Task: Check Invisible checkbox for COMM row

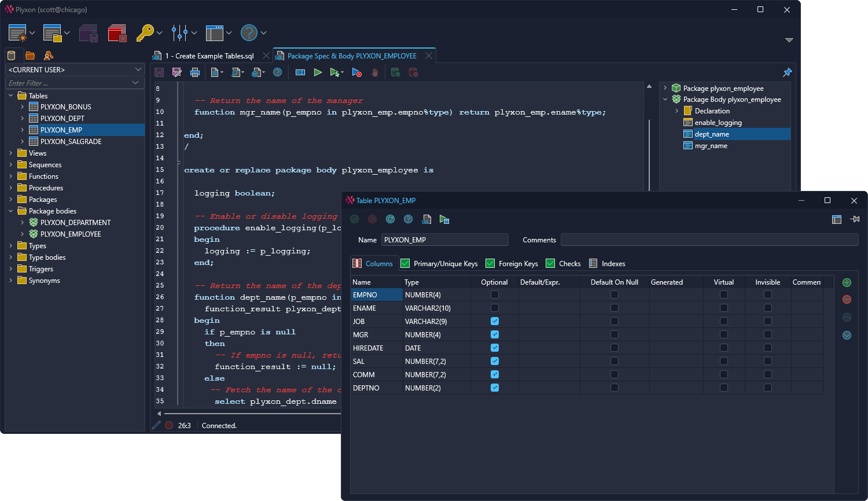Action: [768, 374]
